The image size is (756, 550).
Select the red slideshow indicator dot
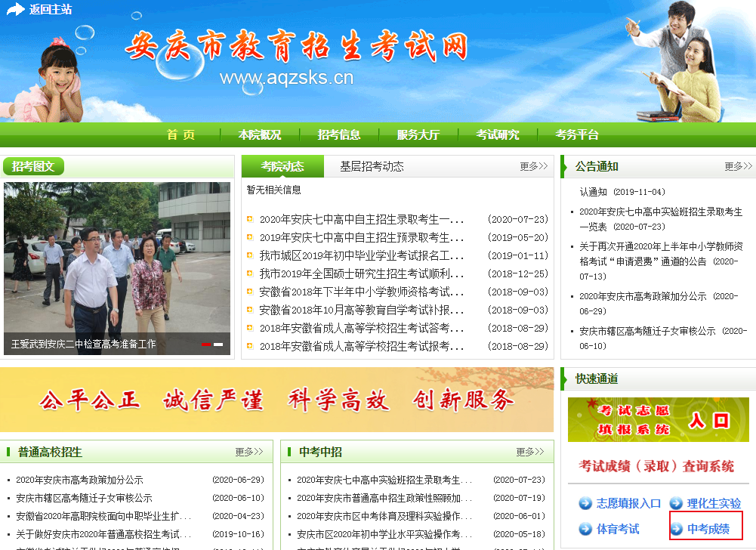click(206, 345)
